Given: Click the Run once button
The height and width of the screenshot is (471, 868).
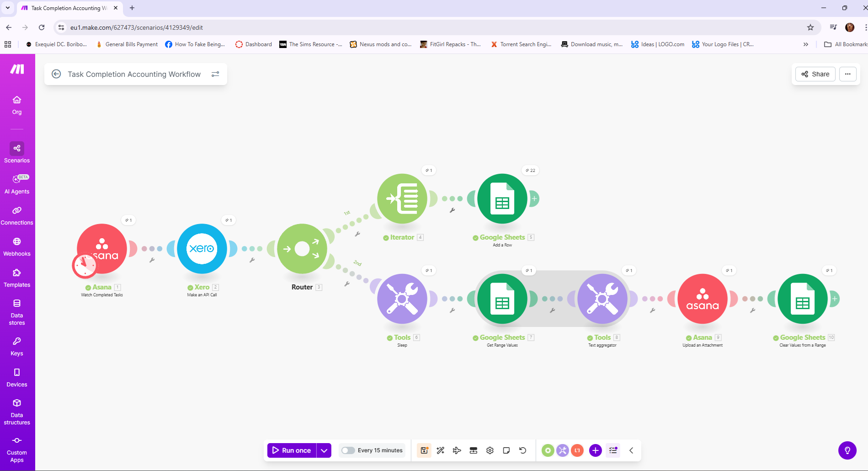Looking at the screenshot, I should [292, 450].
